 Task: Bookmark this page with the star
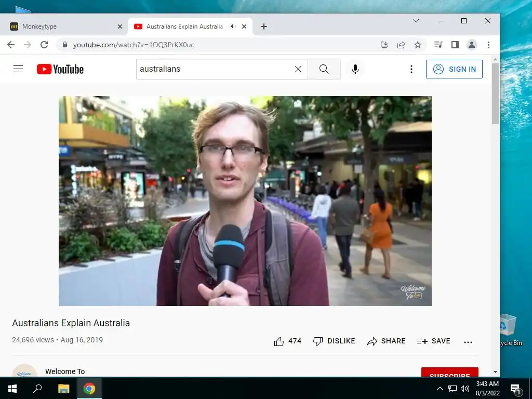point(418,45)
